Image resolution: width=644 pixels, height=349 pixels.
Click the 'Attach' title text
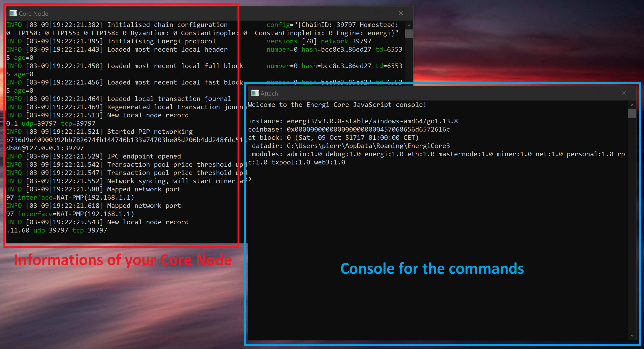pyautogui.click(x=269, y=93)
